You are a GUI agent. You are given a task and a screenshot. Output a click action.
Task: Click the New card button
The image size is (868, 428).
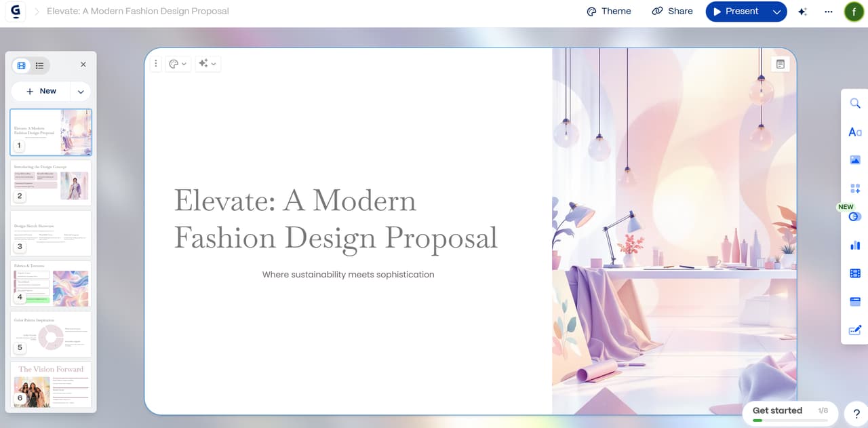coord(41,92)
